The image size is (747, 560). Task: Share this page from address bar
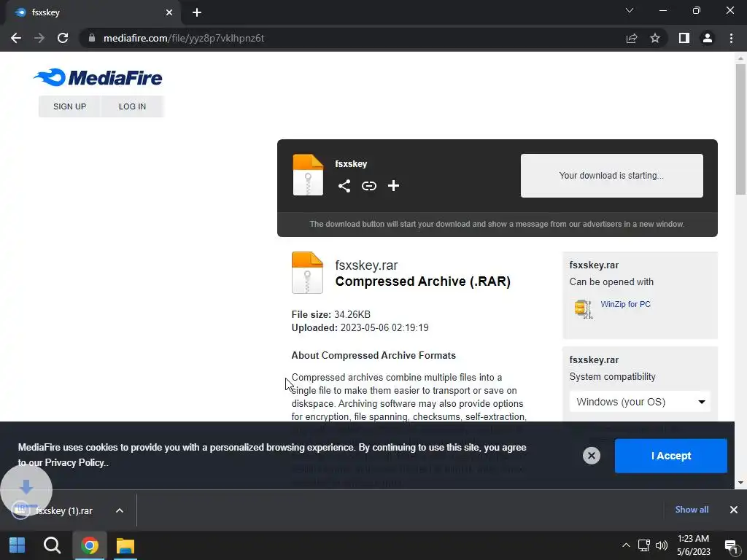pos(632,38)
